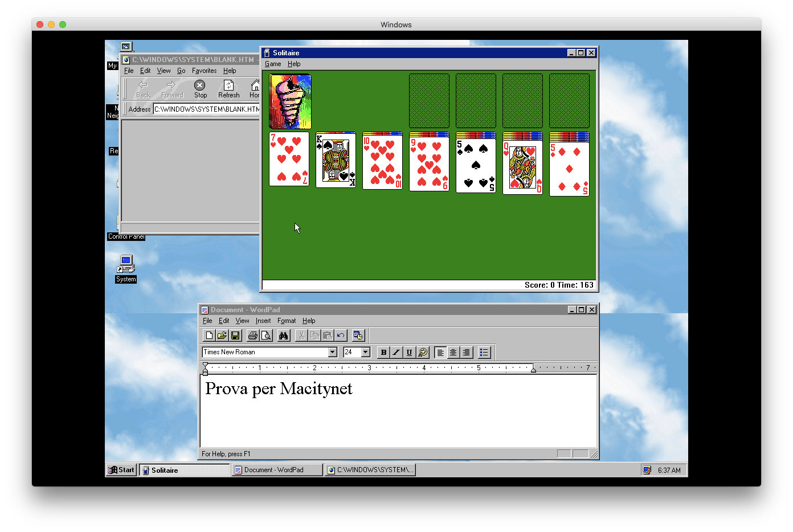Select Center alignment in WordPad format bar
793x532 pixels.
click(453, 353)
